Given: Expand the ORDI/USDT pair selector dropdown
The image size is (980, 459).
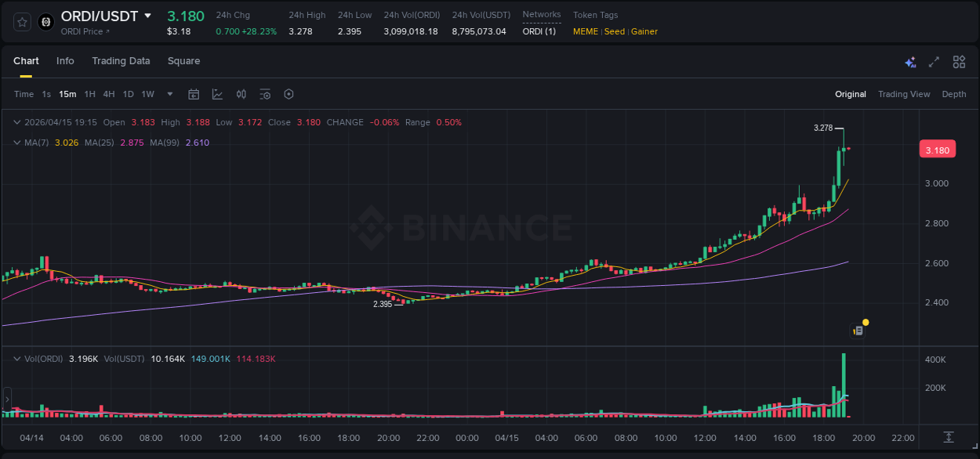Looking at the screenshot, I should click(x=149, y=16).
